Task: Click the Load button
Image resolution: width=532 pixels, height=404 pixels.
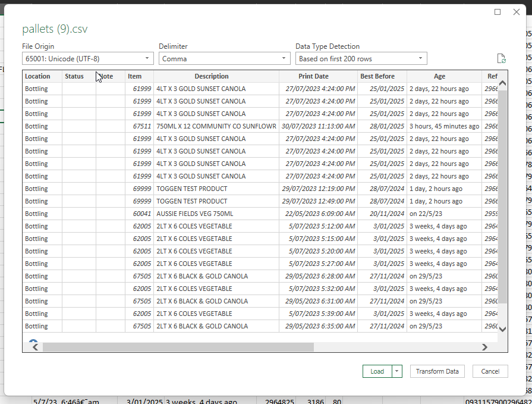Action: tap(377, 371)
